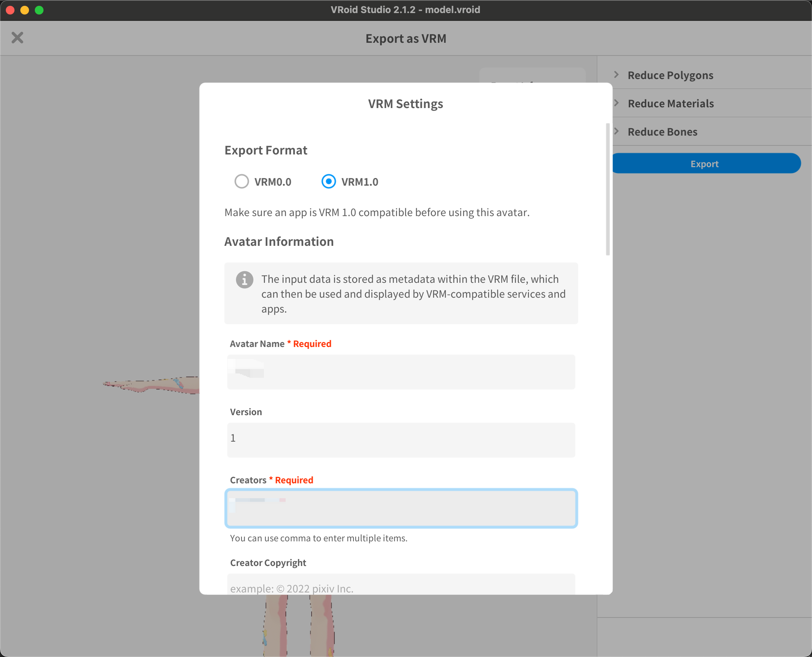
Task: Click the 'Reduce Materials' label
Action: [x=671, y=104]
